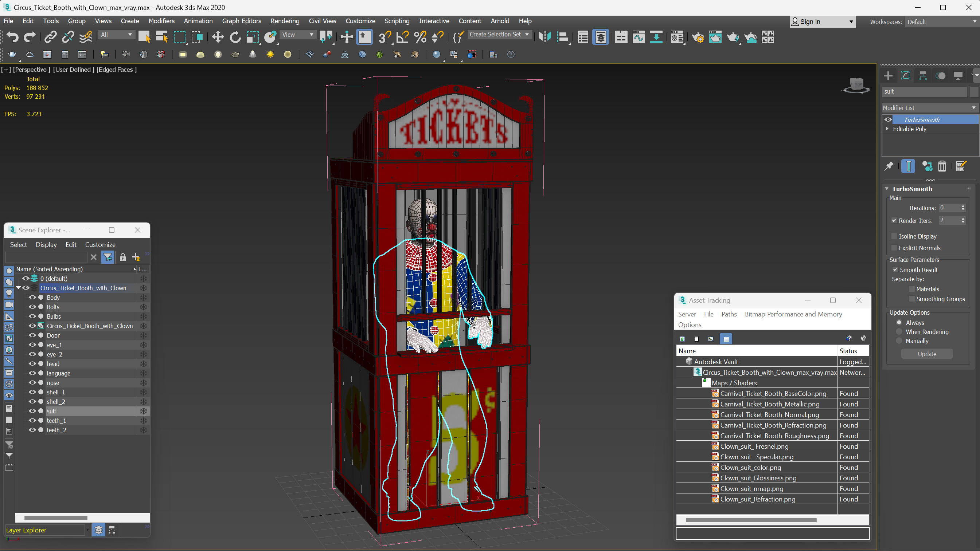Image resolution: width=980 pixels, height=551 pixels.
Task: Expand the Editable Poly stack entry
Action: tap(887, 129)
